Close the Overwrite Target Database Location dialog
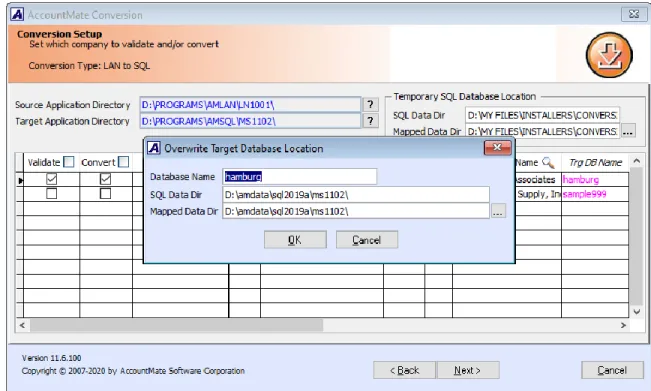The width and height of the screenshot is (651, 391). coord(497,147)
